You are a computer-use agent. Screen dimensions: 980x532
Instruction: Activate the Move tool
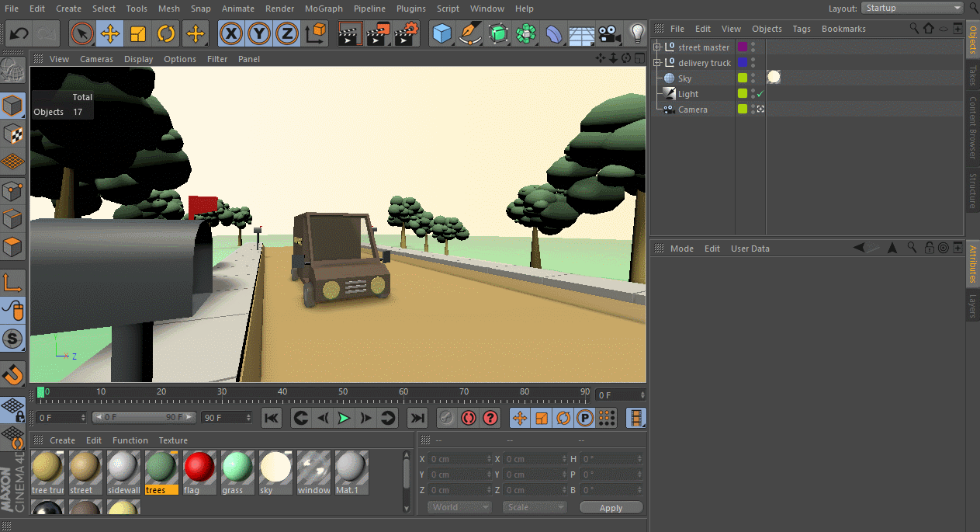pos(110,33)
